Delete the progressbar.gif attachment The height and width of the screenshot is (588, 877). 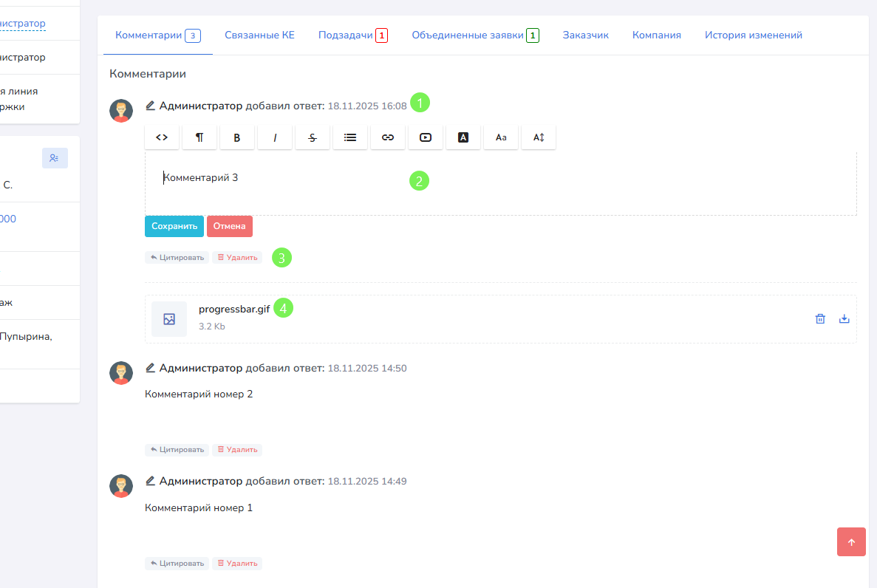820,319
